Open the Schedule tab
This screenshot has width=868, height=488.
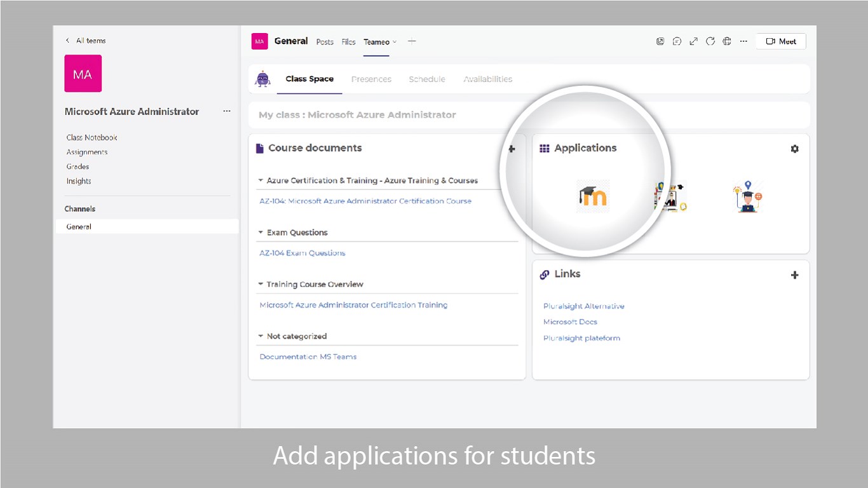coord(427,79)
